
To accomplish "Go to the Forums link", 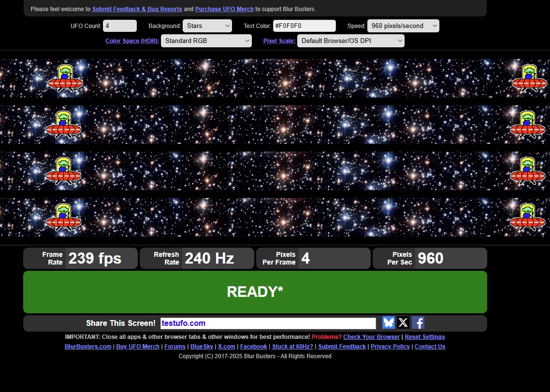I will (174, 347).
